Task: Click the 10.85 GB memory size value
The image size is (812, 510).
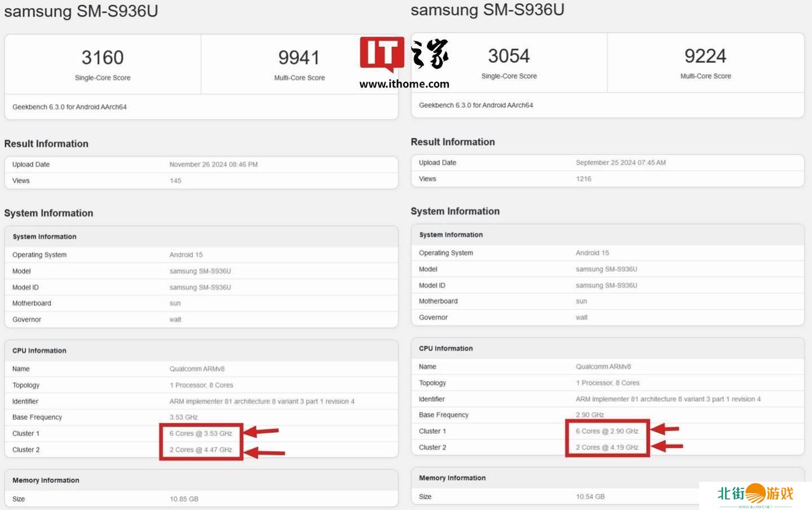Action: (184, 499)
